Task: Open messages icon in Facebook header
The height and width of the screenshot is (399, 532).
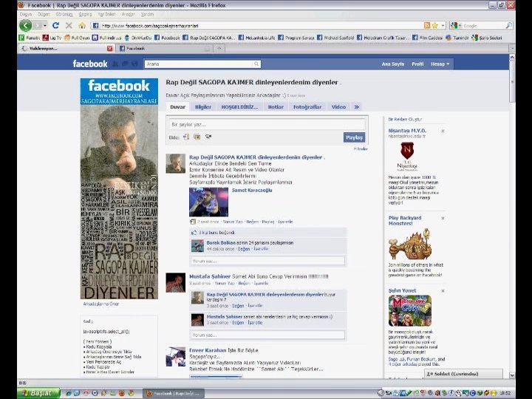Action: pos(125,64)
